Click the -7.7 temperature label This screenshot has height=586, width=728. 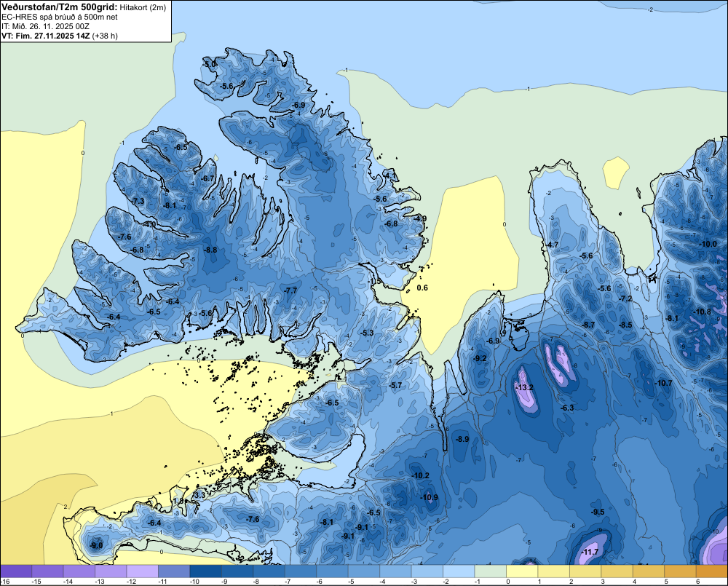pyautogui.click(x=290, y=290)
